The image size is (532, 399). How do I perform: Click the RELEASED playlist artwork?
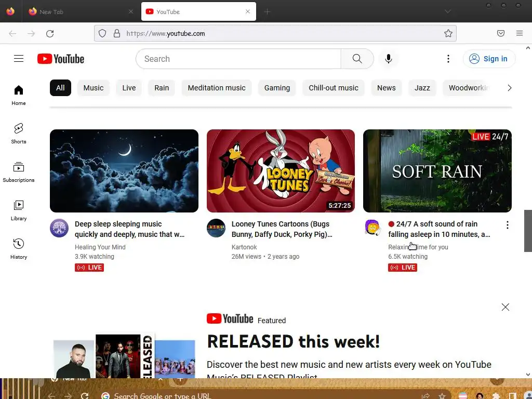tap(124, 355)
